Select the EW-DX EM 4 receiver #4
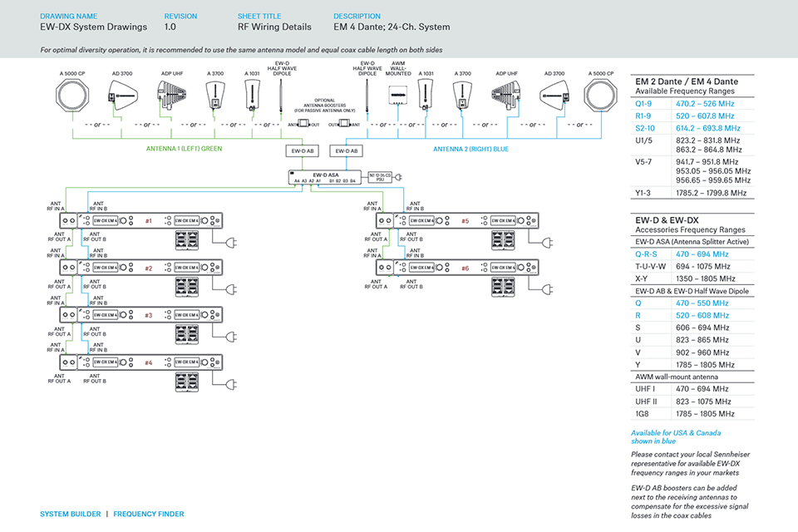The height and width of the screenshot is (532, 798). tap(141, 362)
